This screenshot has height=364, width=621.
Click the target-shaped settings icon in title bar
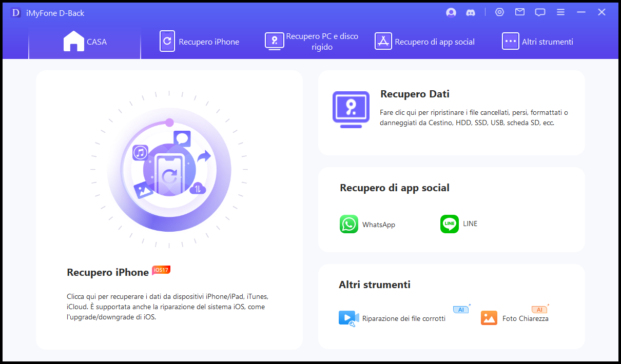pos(499,12)
